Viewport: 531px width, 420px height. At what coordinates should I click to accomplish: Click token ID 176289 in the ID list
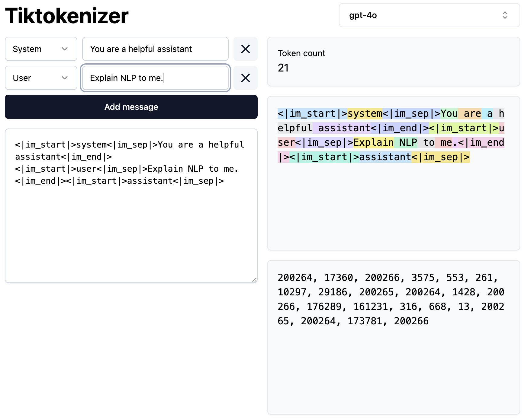point(326,307)
